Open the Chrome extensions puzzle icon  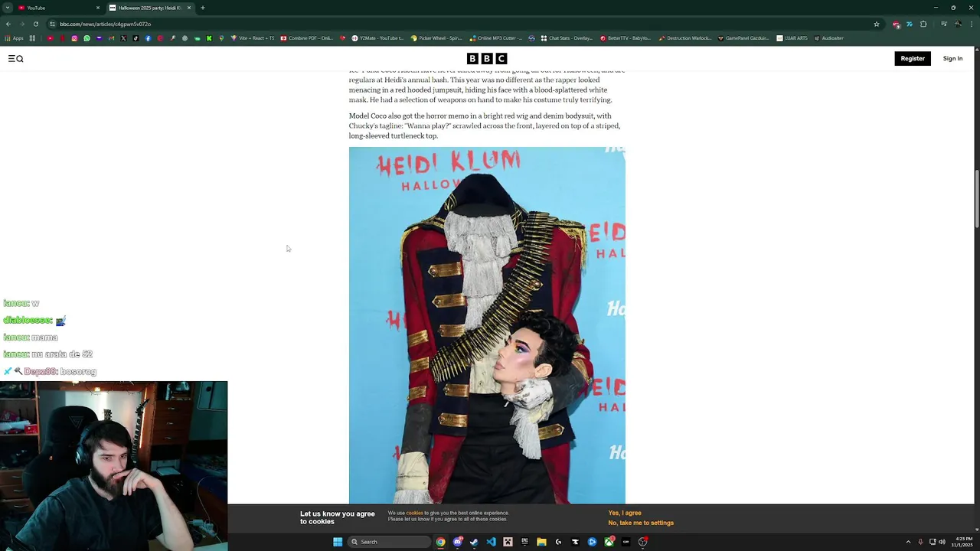(923, 24)
